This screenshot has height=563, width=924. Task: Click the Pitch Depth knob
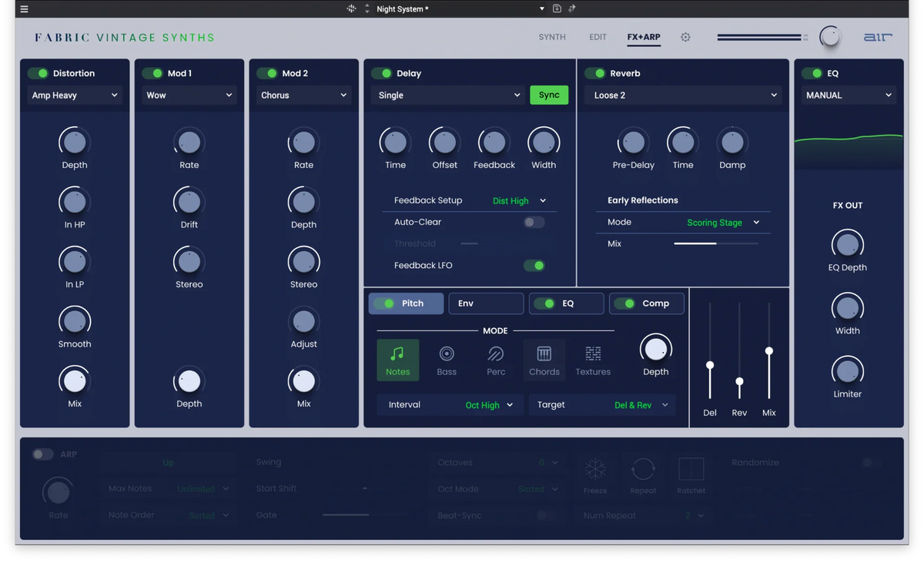click(655, 349)
